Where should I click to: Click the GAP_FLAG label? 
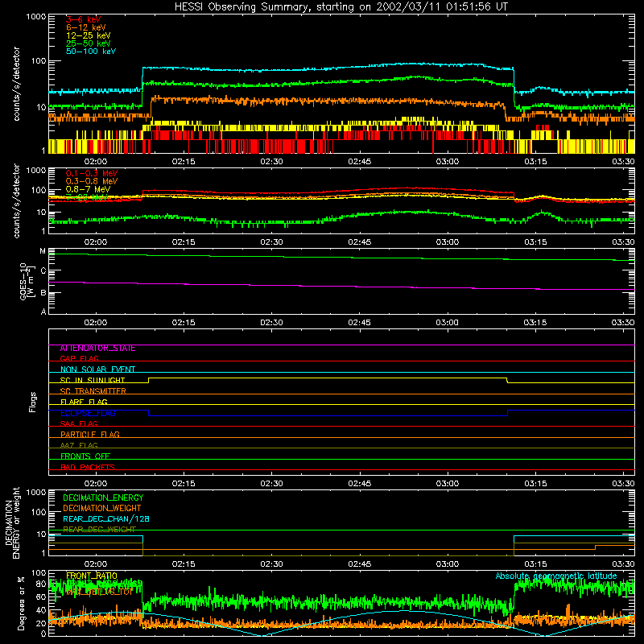pyautogui.click(x=79, y=359)
